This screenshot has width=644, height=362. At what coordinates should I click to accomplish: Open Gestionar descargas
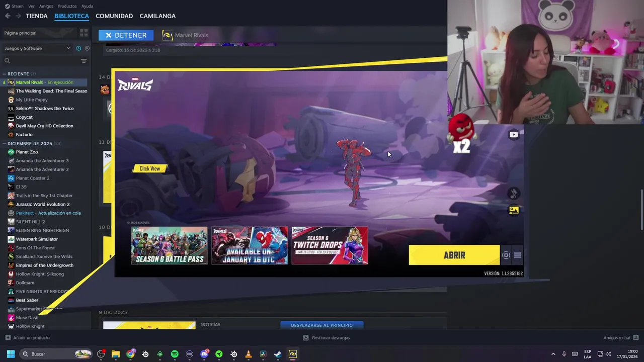[x=327, y=338]
